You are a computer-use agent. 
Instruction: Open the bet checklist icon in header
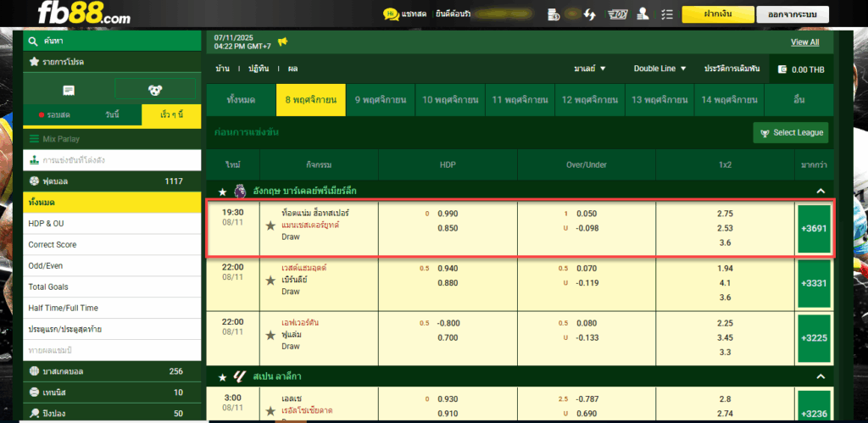(667, 14)
